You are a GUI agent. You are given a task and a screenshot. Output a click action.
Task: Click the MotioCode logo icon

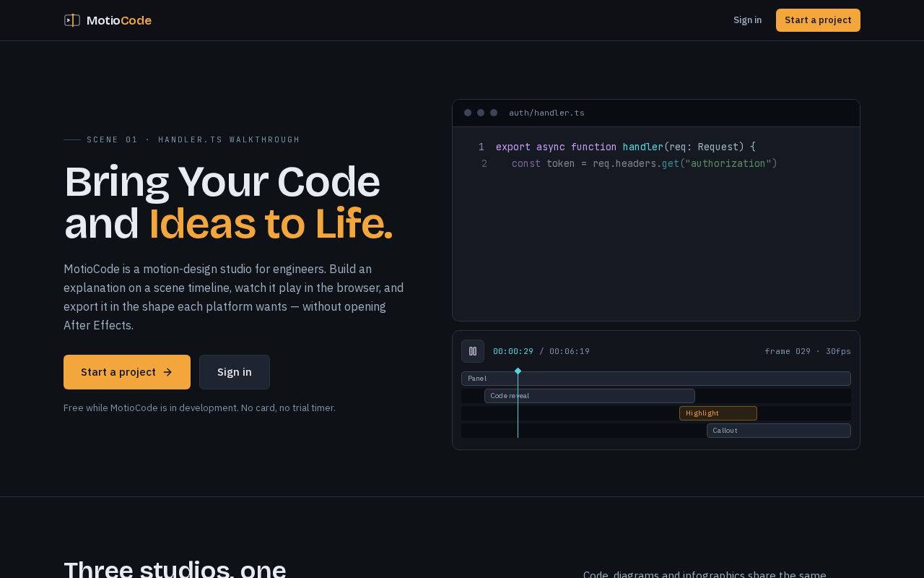(72, 20)
